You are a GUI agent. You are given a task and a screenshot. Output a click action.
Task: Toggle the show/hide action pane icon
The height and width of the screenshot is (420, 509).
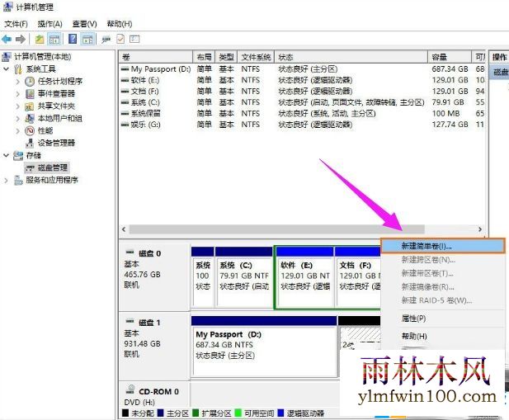coord(87,40)
